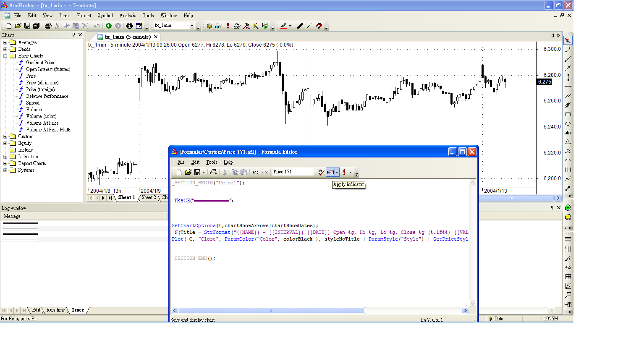This screenshot has width=644, height=338.
Task: Collapse the Basic Charts folder
Action: (x=5, y=56)
